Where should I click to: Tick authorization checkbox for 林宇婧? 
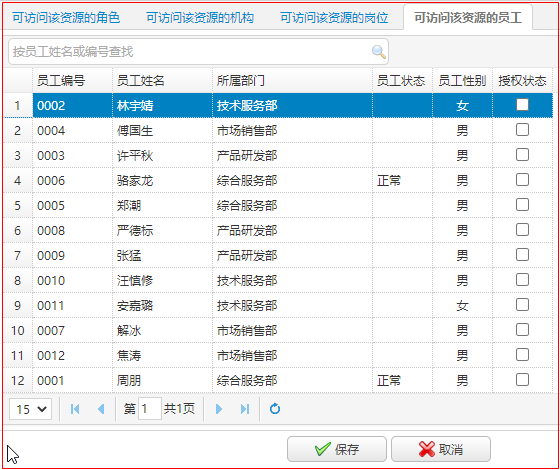(522, 105)
